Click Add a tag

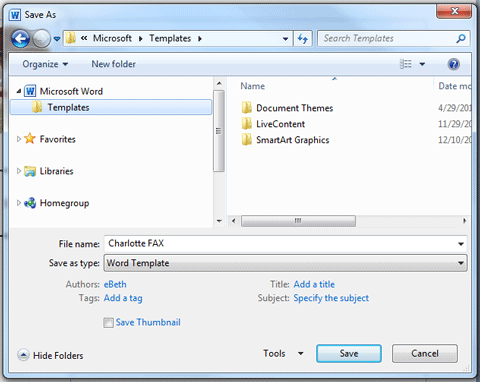pos(123,298)
